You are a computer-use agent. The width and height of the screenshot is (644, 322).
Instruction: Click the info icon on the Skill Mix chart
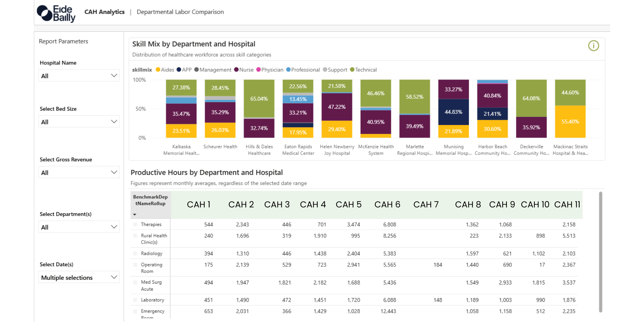594,46
